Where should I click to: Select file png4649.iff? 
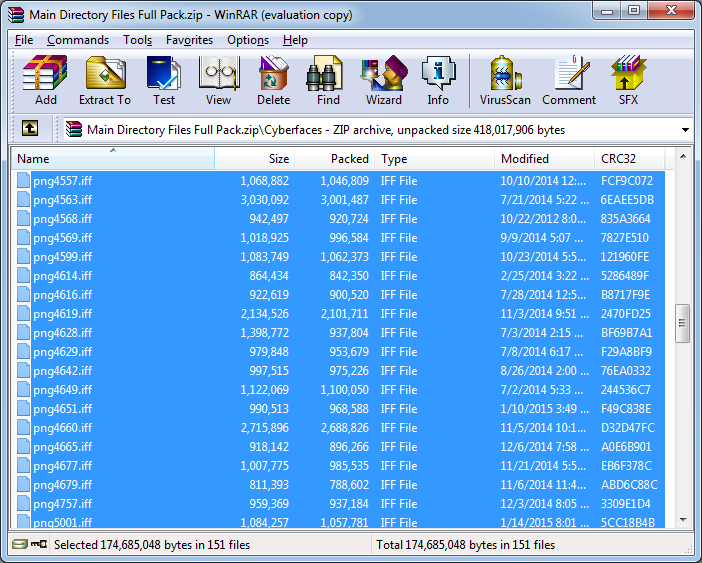pyautogui.click(x=338, y=389)
